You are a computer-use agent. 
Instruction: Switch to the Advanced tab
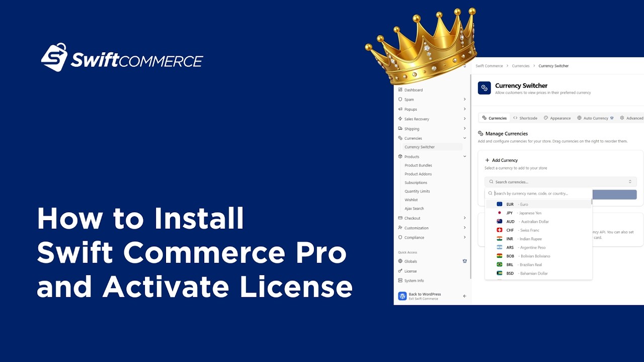[632, 118]
